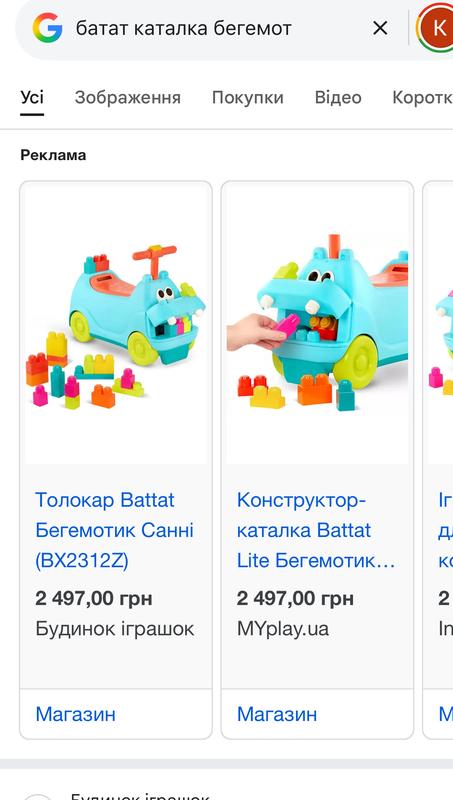Open the third partially visible product image
453x800 pixels.
(440, 323)
